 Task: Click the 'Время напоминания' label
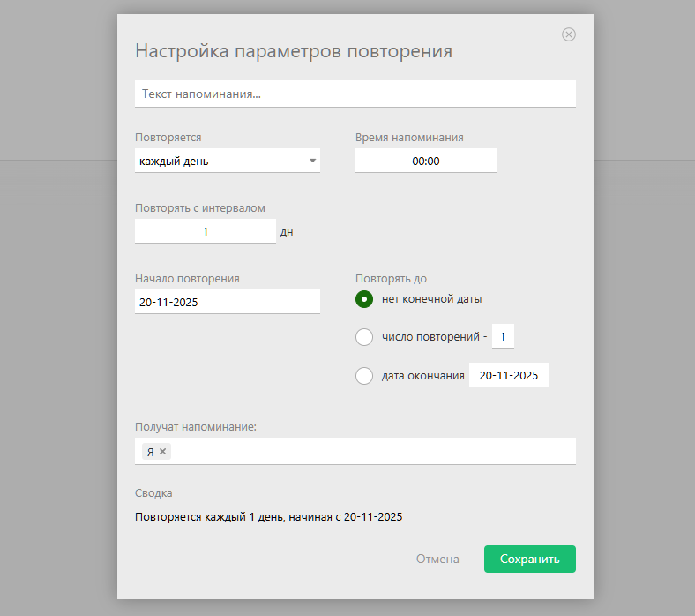click(409, 138)
